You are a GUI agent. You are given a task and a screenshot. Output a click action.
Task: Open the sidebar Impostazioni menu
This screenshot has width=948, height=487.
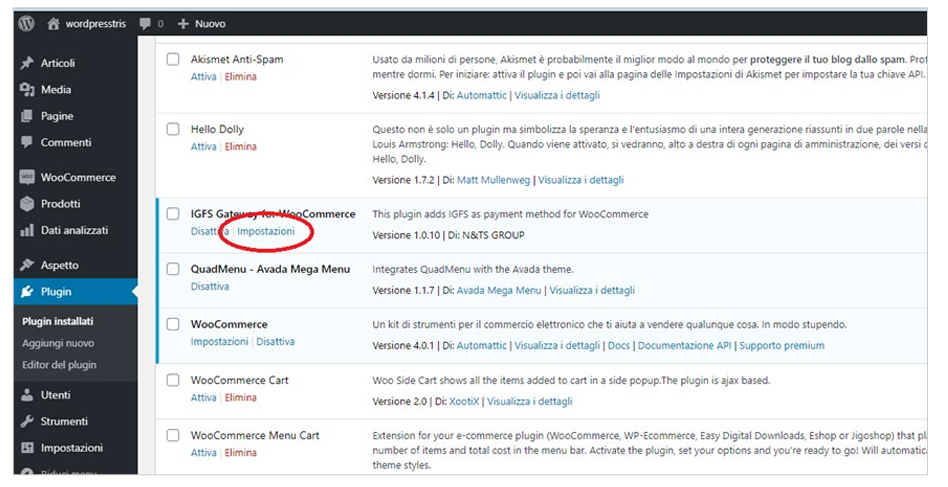pos(72,448)
